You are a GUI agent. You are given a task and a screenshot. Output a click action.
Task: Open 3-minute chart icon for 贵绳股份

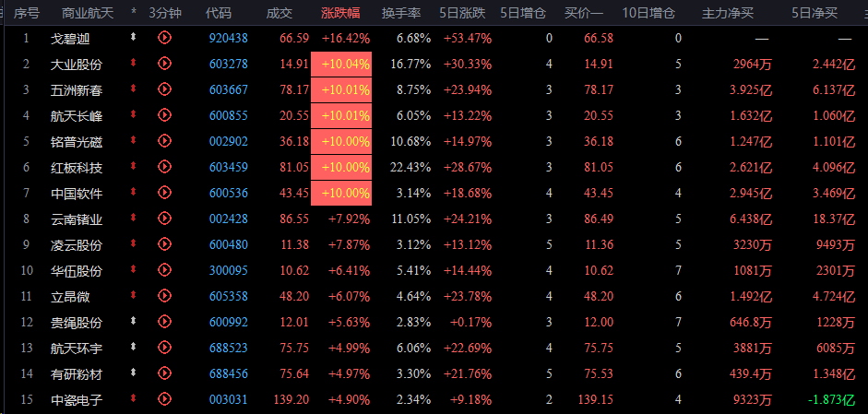click(x=164, y=322)
